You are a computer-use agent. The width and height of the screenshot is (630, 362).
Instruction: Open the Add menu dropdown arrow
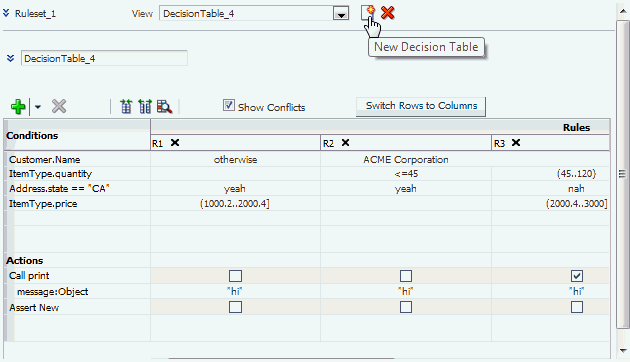(x=37, y=107)
